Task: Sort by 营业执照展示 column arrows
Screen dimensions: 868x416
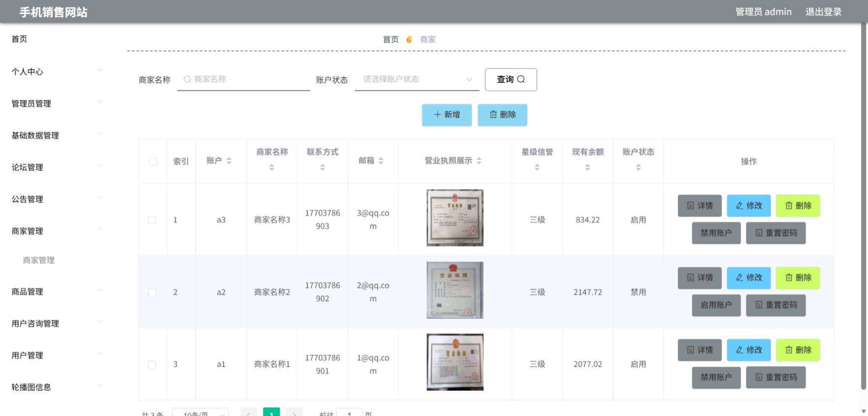Action: pos(479,161)
